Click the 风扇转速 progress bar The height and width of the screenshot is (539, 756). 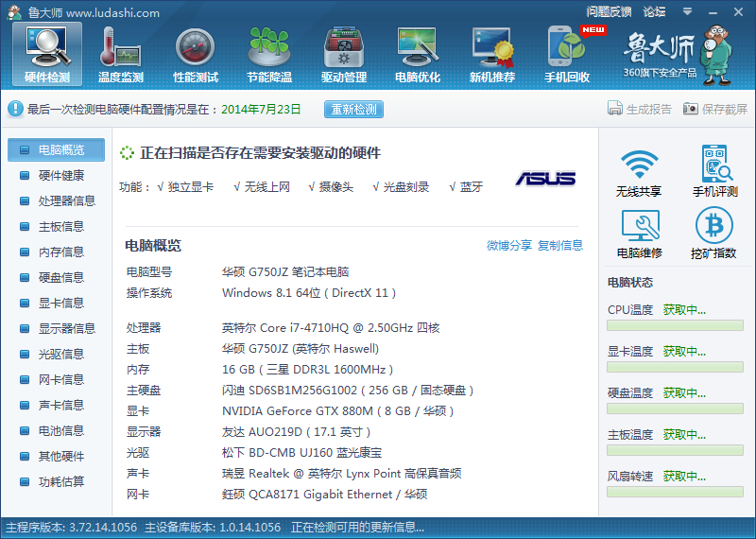(x=675, y=493)
